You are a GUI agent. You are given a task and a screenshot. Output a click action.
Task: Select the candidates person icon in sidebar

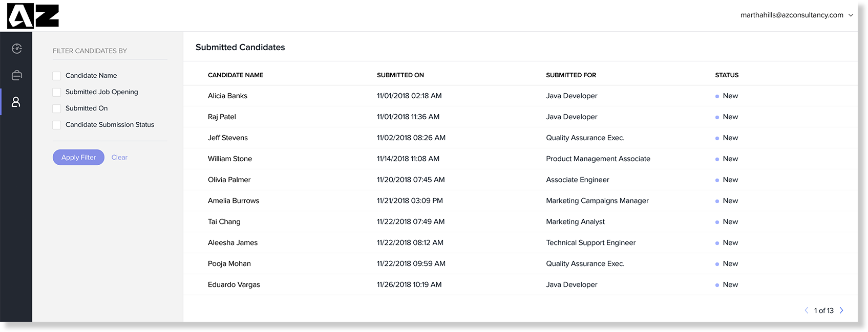coord(16,102)
